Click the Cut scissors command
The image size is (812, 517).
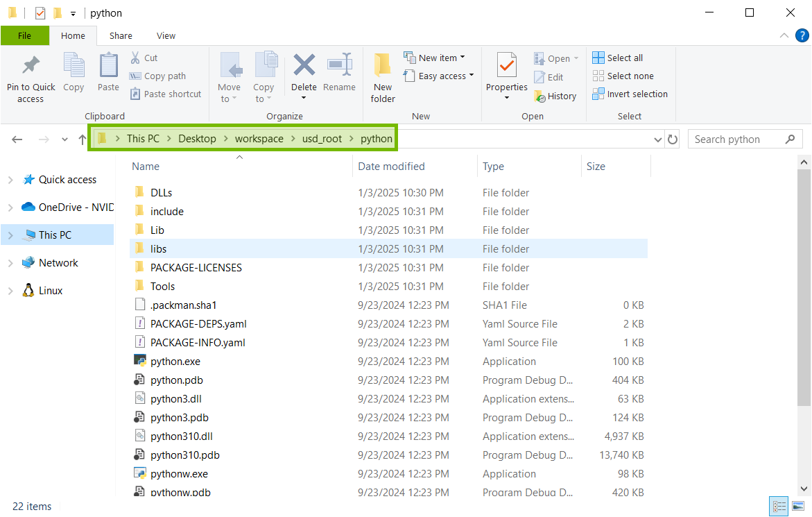[144, 58]
